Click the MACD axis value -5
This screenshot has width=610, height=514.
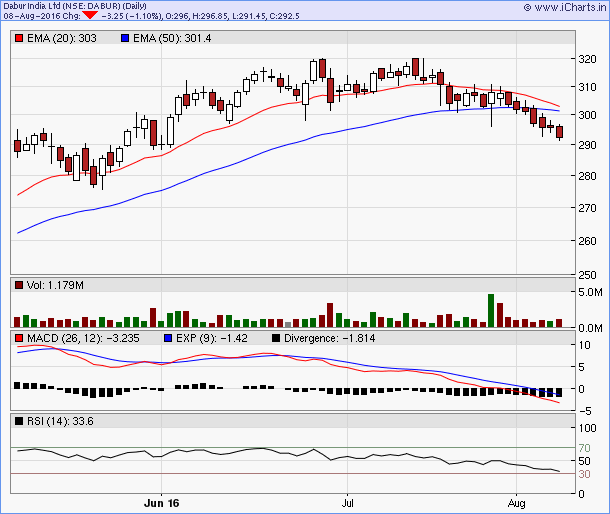[584, 411]
